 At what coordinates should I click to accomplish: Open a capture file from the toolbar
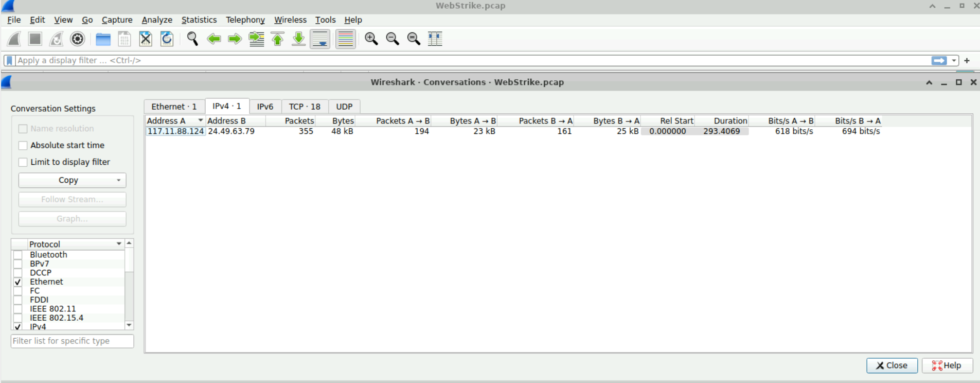(x=103, y=39)
